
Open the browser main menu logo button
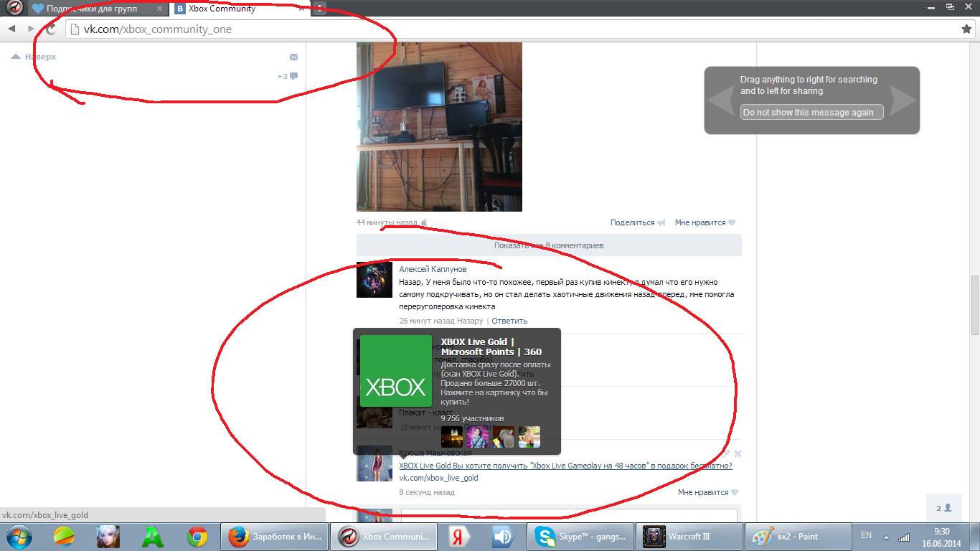pos(13,8)
